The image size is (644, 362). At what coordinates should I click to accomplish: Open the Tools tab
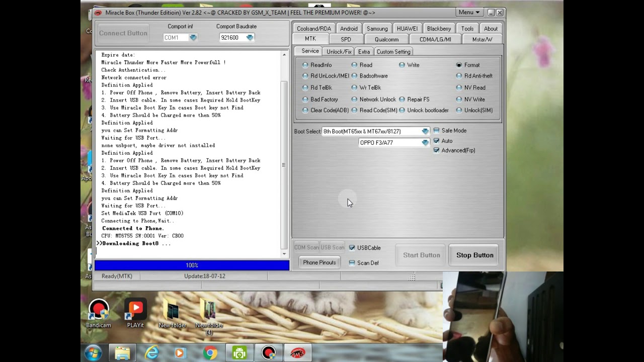[x=467, y=29]
